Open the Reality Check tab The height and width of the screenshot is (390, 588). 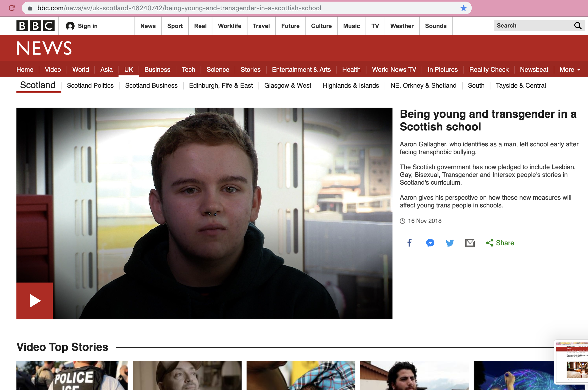[489, 70]
